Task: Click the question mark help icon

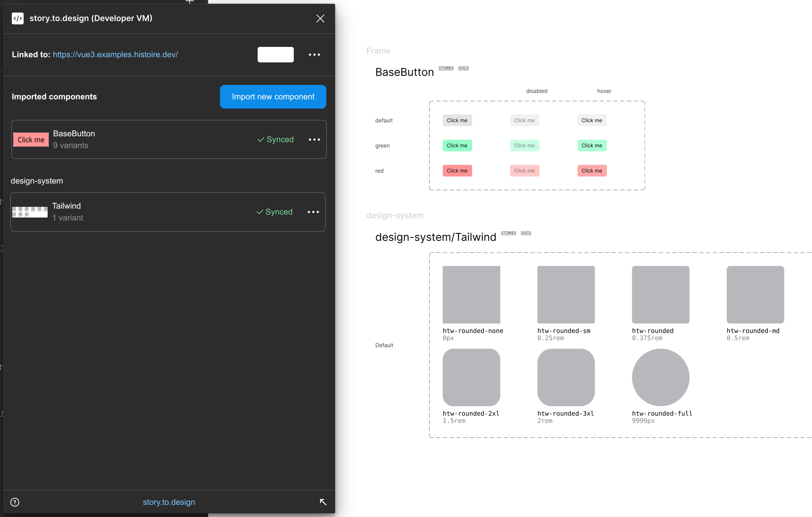Action: (15, 501)
